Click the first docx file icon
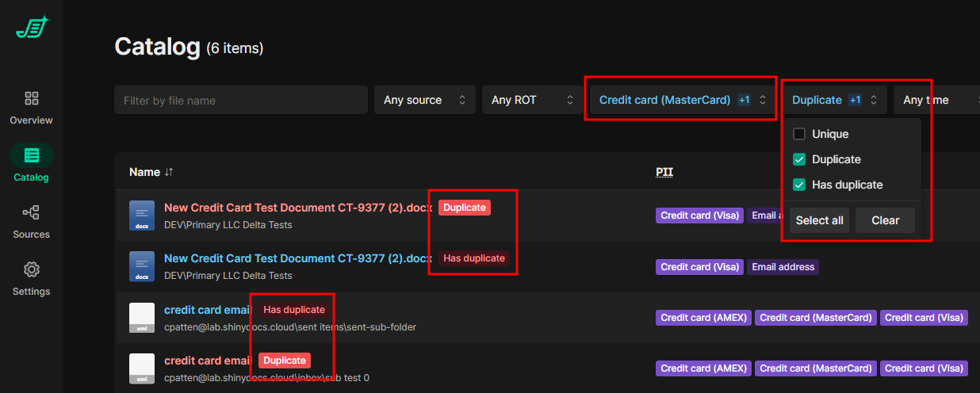980x393 pixels. (142, 216)
